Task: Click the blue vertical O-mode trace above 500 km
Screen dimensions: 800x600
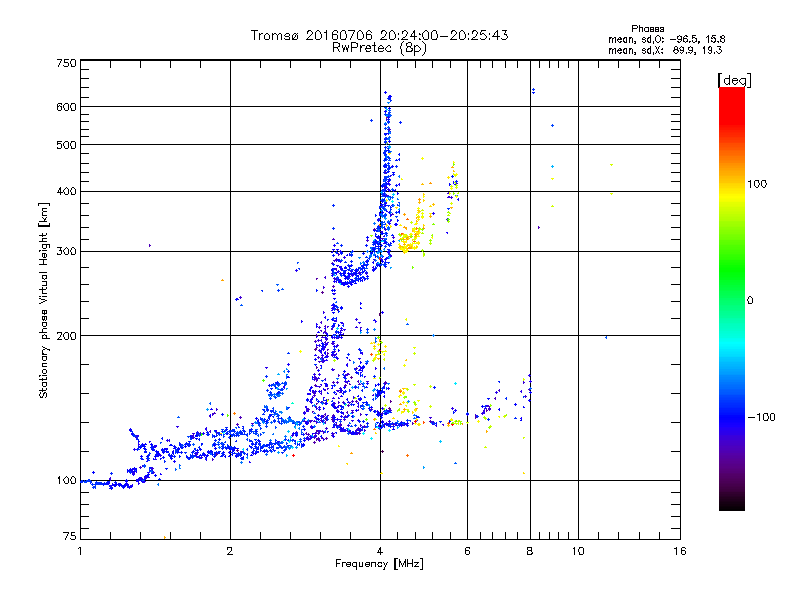Action: tap(388, 118)
